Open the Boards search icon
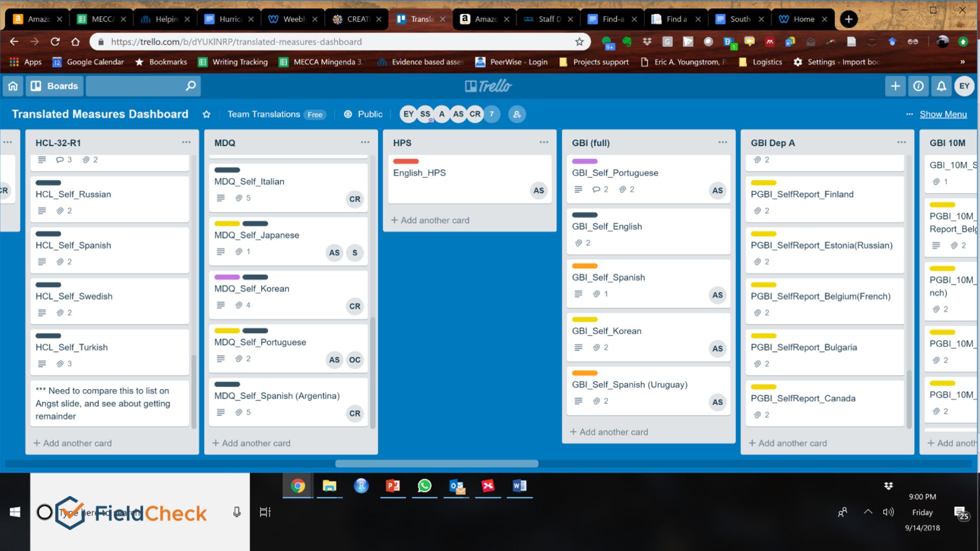 click(190, 85)
